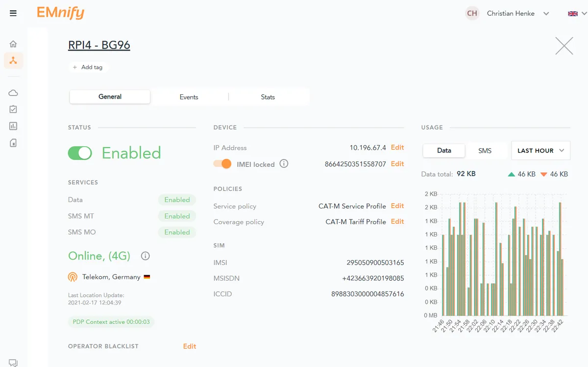The width and height of the screenshot is (588, 367).
Task: Open the connected devices sidebar icon
Action: pyautogui.click(x=13, y=60)
